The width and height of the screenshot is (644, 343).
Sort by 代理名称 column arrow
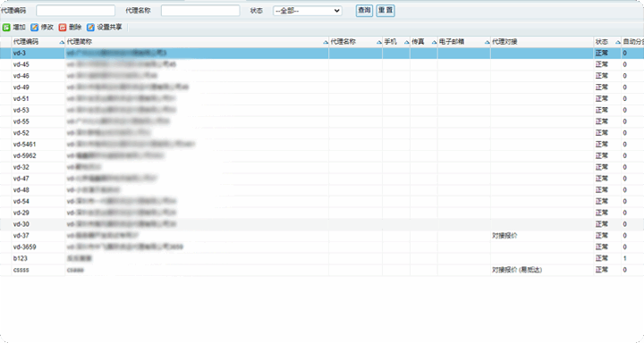378,42
